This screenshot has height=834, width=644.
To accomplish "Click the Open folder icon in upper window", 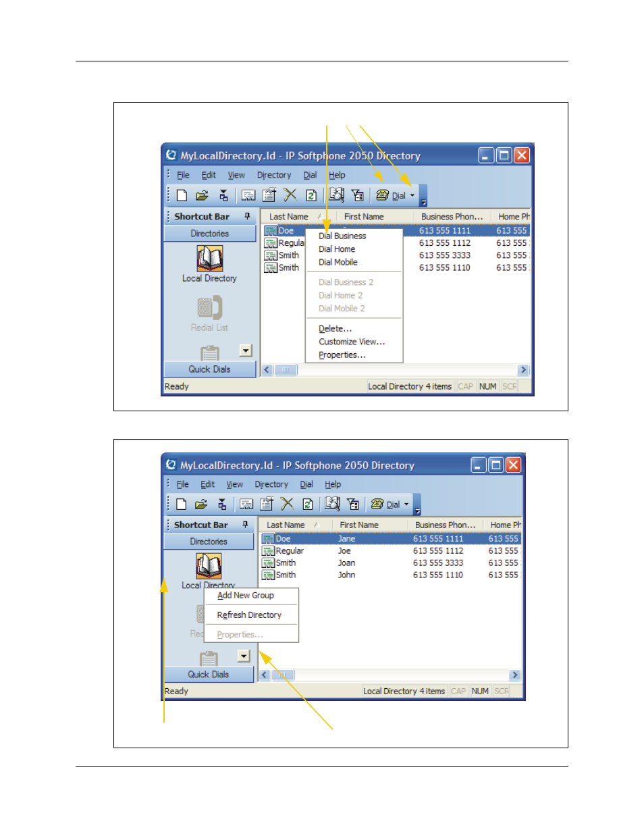I will (x=202, y=195).
